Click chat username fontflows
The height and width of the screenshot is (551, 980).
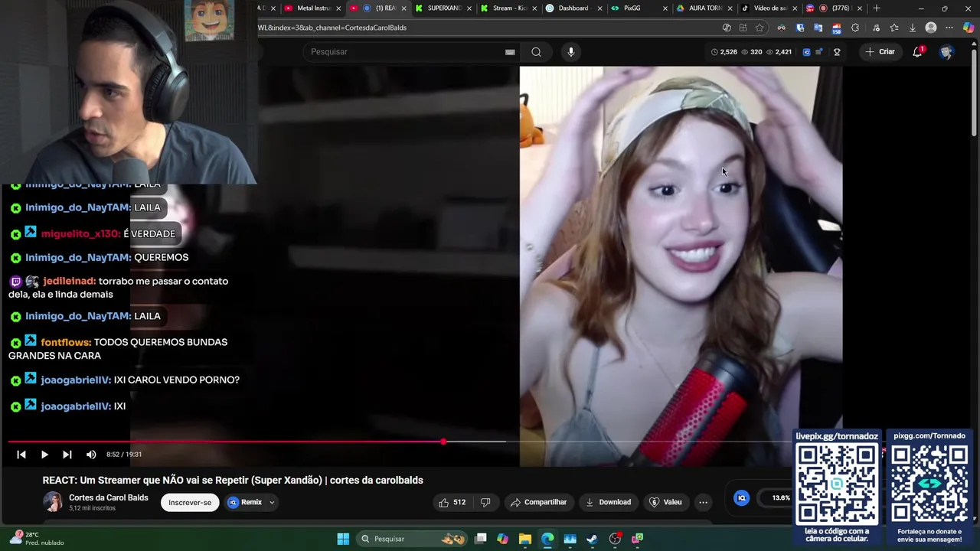(x=66, y=342)
